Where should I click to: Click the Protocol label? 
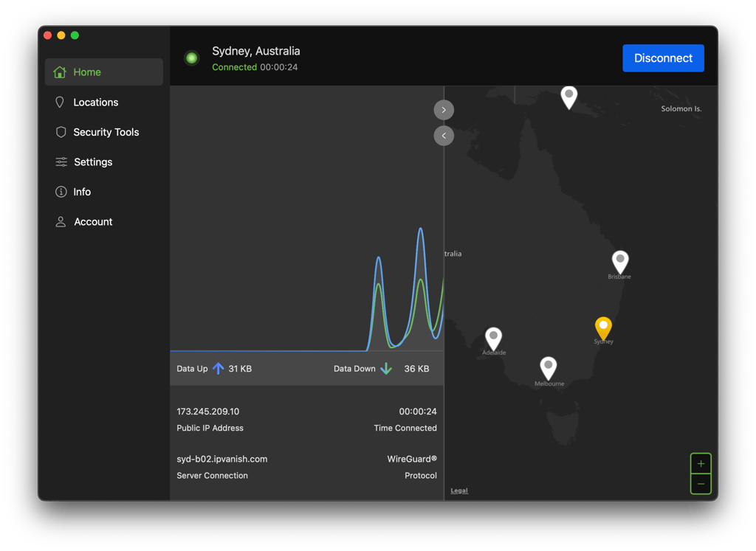pyautogui.click(x=420, y=475)
